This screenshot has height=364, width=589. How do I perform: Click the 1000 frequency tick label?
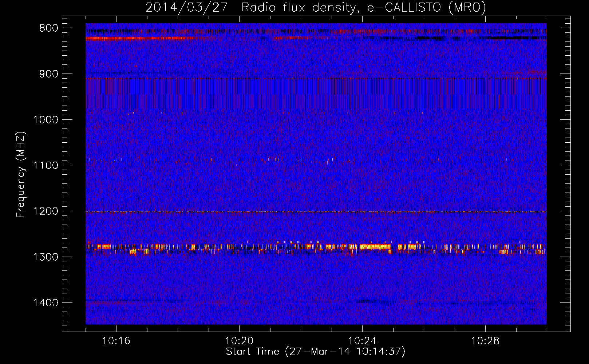click(x=46, y=120)
